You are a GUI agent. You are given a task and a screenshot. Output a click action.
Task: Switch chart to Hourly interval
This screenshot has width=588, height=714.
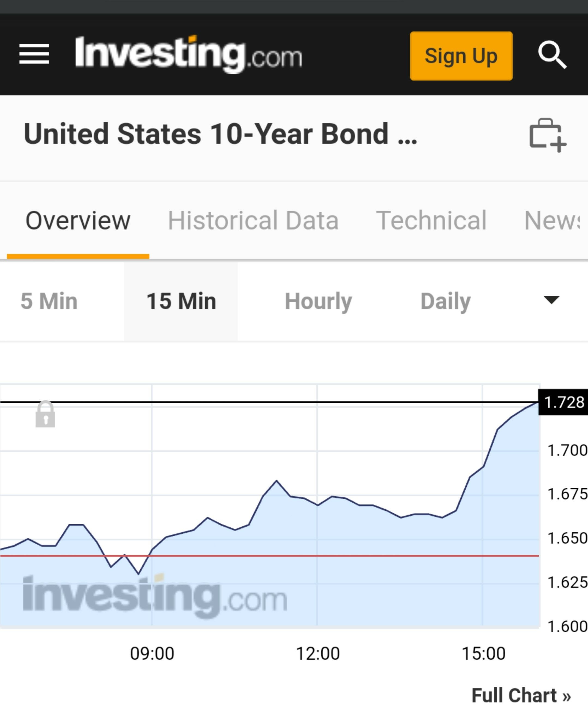pos(318,301)
